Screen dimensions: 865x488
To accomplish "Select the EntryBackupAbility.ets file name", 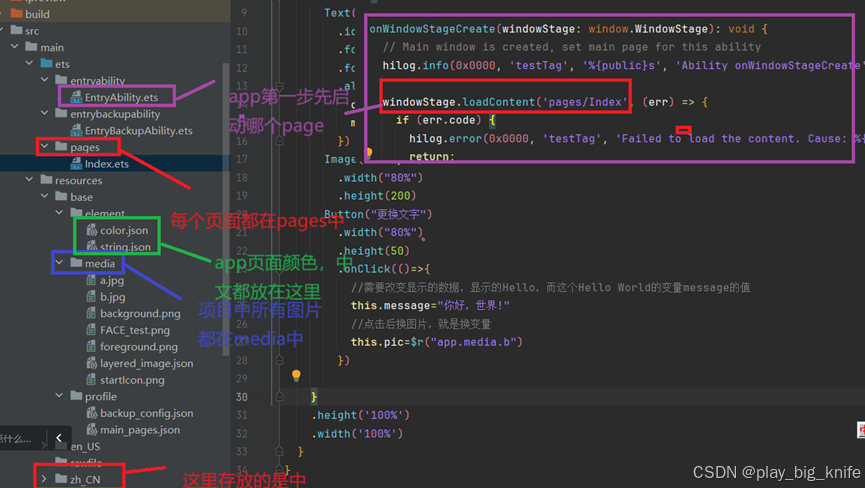I will [x=138, y=131].
